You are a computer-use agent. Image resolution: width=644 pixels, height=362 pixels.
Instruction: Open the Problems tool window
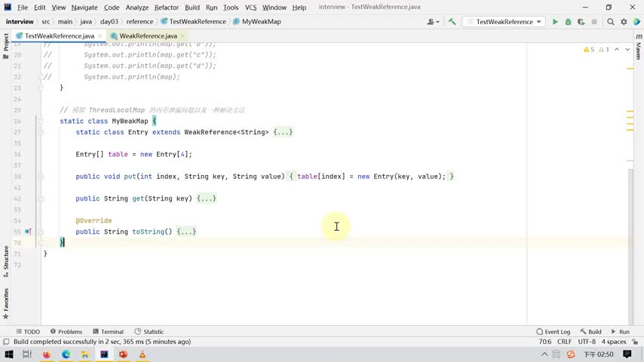(x=66, y=332)
